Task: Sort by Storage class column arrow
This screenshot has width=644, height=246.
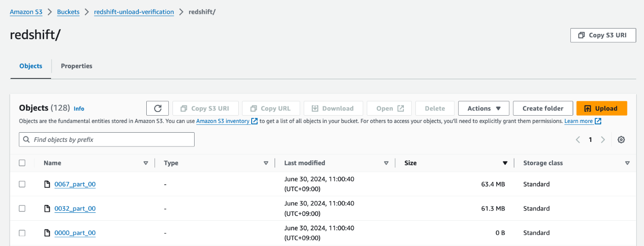Action: click(627, 163)
